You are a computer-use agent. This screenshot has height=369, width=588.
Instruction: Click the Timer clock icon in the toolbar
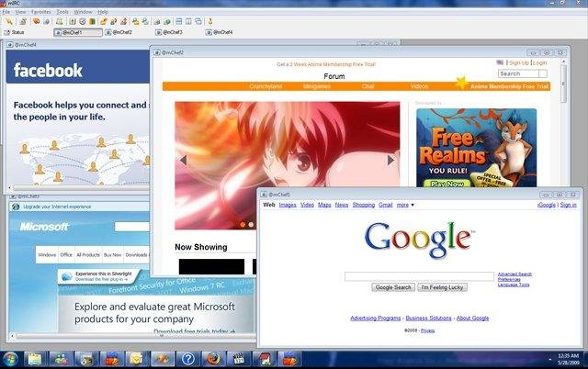tap(83, 21)
